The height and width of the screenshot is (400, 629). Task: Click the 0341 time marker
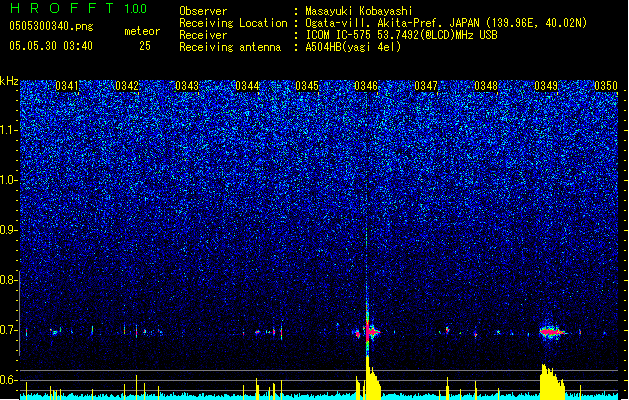(x=67, y=86)
